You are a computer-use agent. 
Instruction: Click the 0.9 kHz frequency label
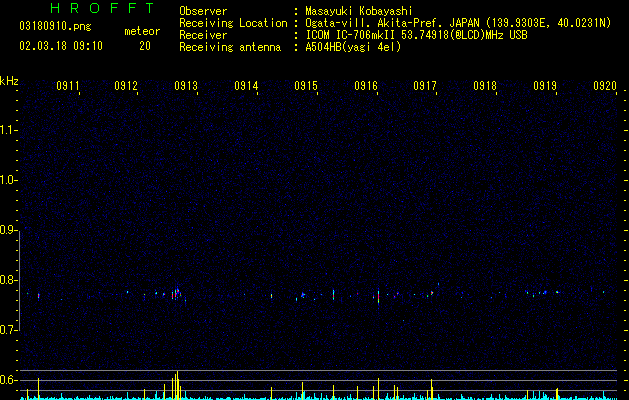(8, 230)
